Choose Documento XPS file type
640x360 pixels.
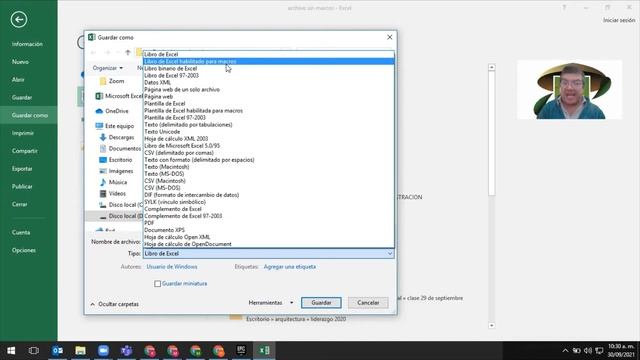click(269, 230)
